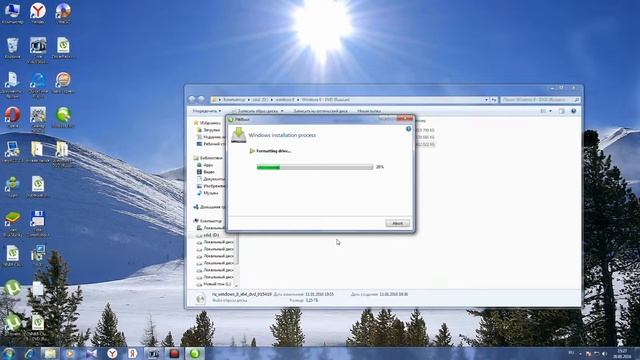This screenshot has height=360, width=640.
Task: Select Загрузки in Explorer sidebar
Action: click(x=209, y=130)
